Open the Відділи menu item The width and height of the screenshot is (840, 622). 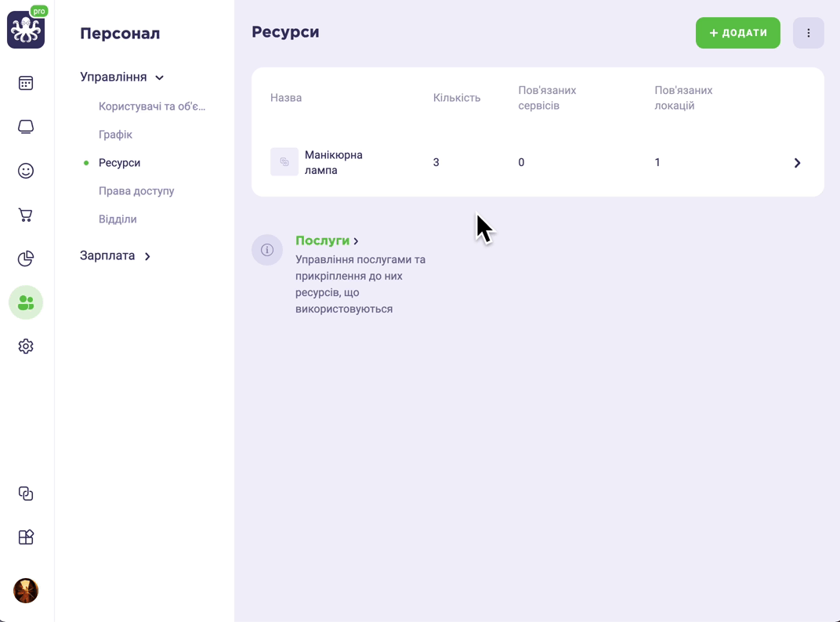[118, 219]
